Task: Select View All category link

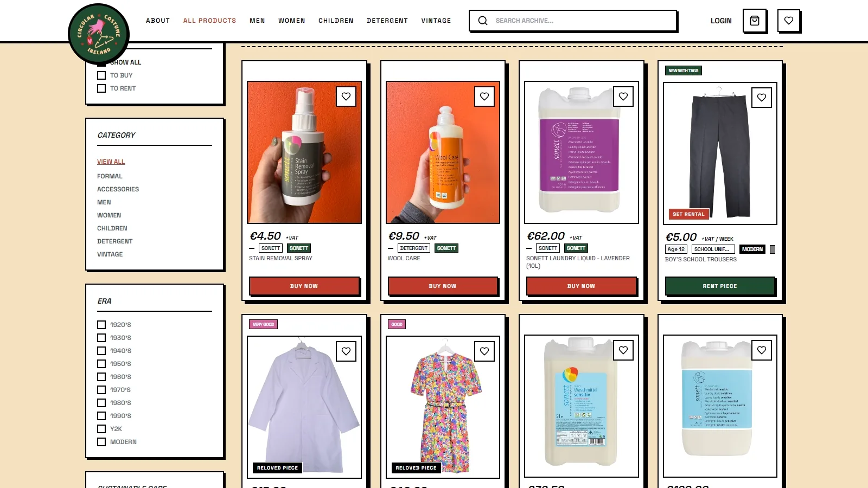Action: [111, 162]
